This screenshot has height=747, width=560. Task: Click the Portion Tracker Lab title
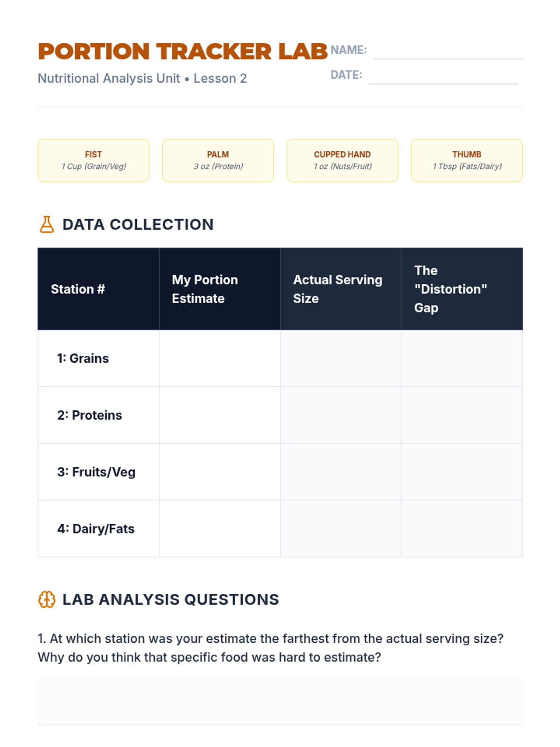[x=182, y=51]
